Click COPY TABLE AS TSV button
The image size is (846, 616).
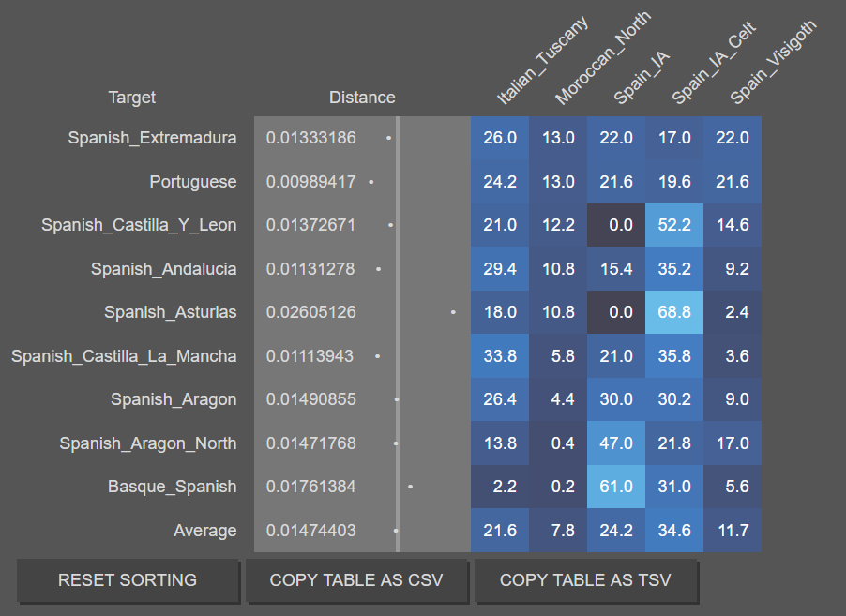pos(585,580)
